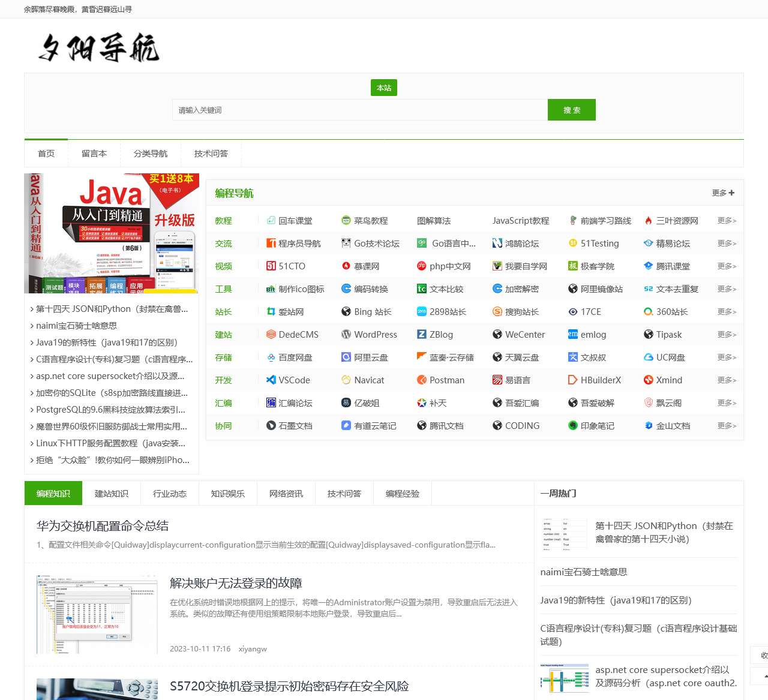Click the HBuilderX icon
This screenshot has height=700, width=768.
573,380
